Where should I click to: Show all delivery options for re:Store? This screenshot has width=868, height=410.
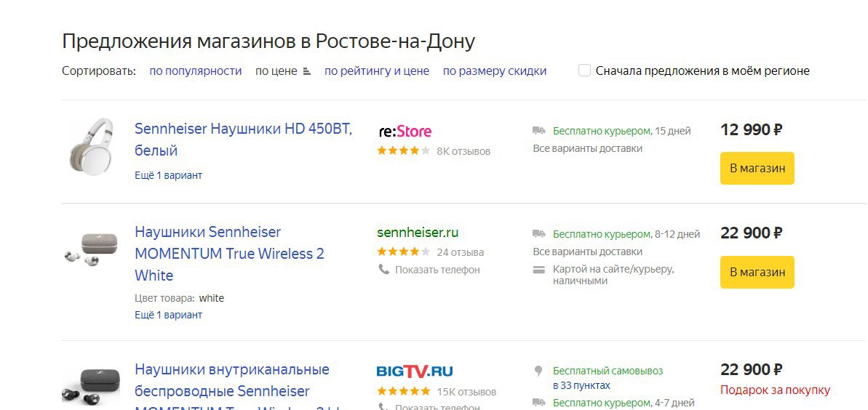pos(587,148)
